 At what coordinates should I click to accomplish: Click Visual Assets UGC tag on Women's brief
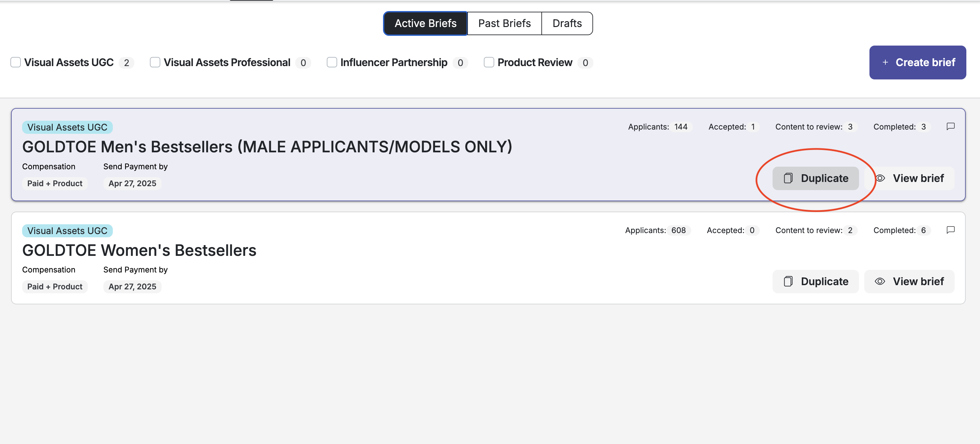pyautogui.click(x=67, y=231)
